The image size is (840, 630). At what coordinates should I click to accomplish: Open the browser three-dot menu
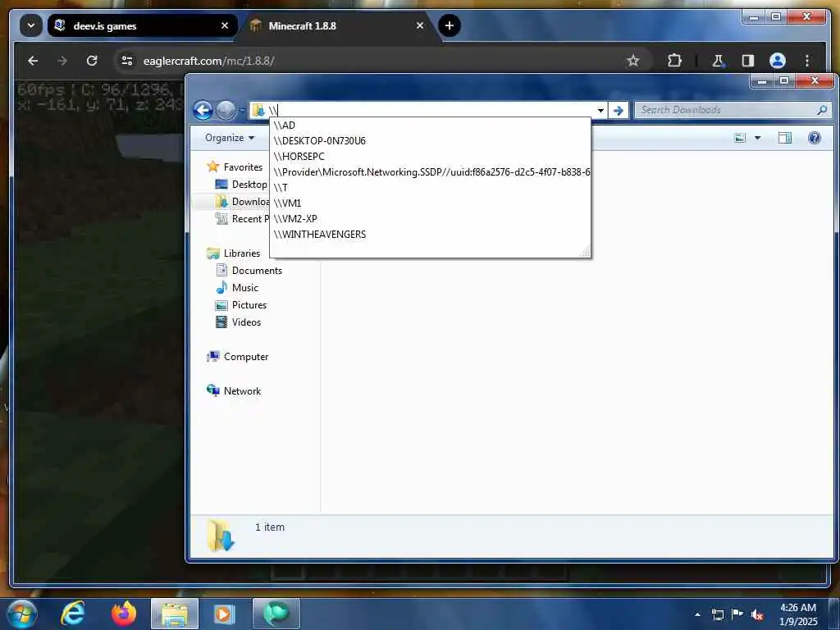(807, 61)
